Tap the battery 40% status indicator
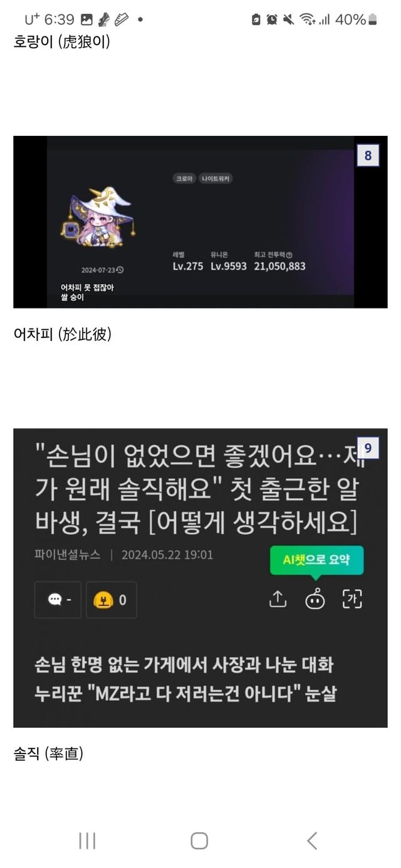This screenshot has height=868, width=401. [x=356, y=19]
